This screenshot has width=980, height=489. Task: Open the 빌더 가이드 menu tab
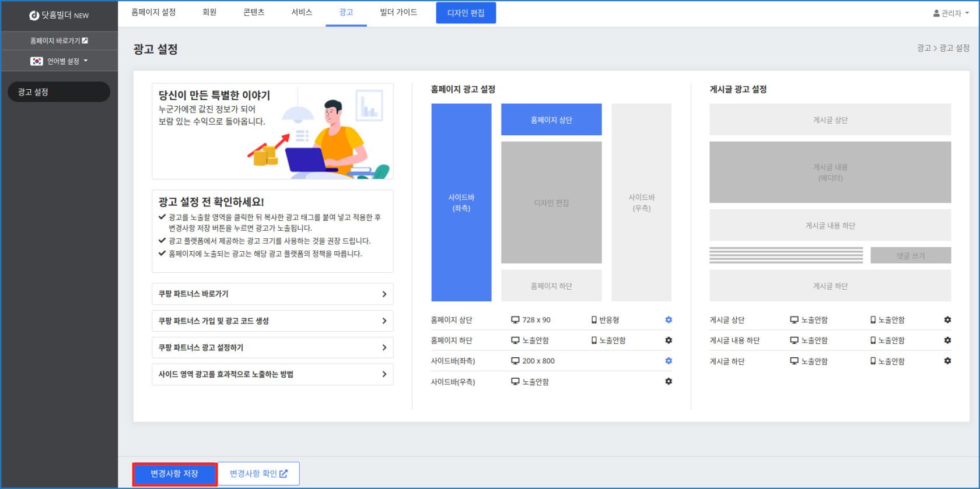398,12
